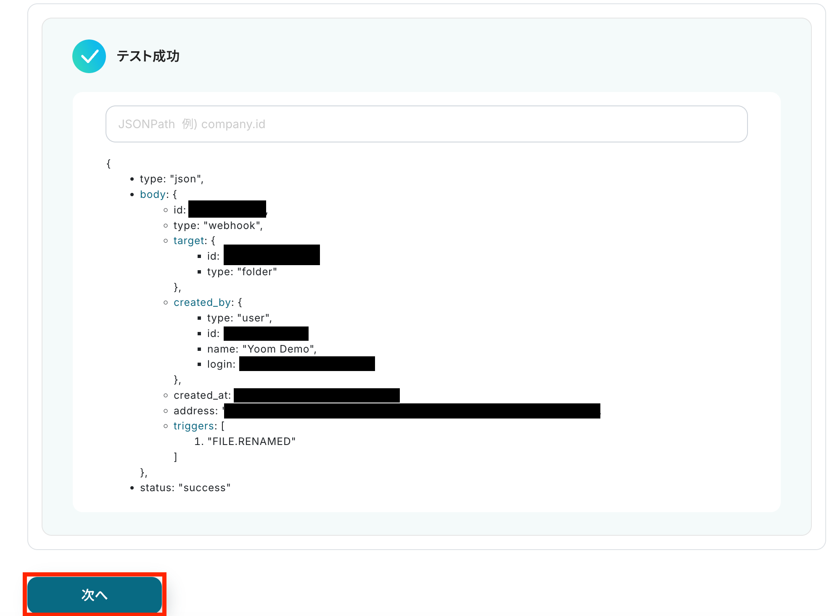
Task: Select the type "folder" entry
Action: point(242,272)
